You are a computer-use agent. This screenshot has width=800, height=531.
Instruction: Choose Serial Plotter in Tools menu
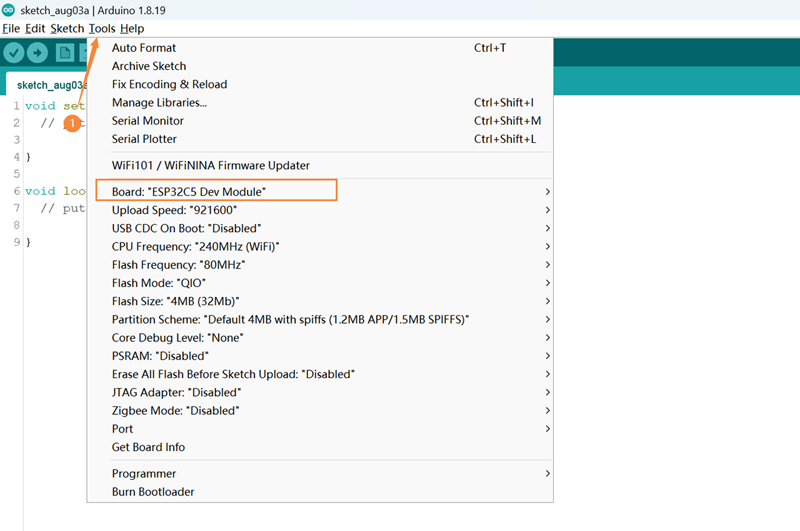pyautogui.click(x=144, y=139)
